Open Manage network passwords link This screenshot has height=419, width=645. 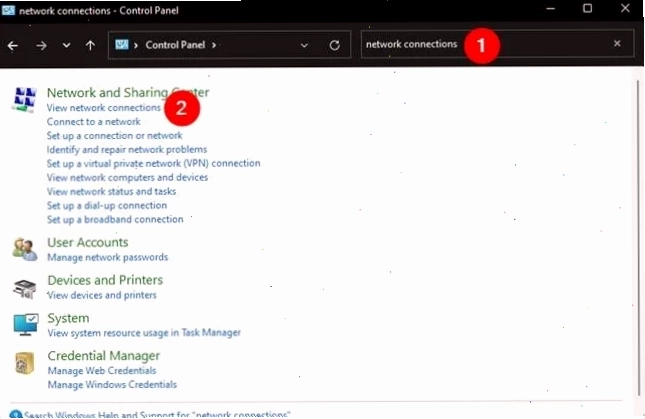pyautogui.click(x=108, y=257)
